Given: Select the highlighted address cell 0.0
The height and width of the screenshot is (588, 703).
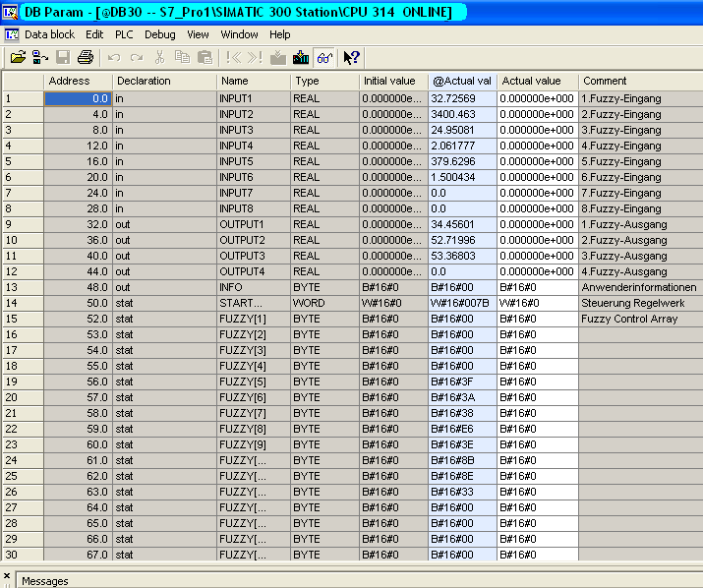Looking at the screenshot, I should click(x=78, y=98).
